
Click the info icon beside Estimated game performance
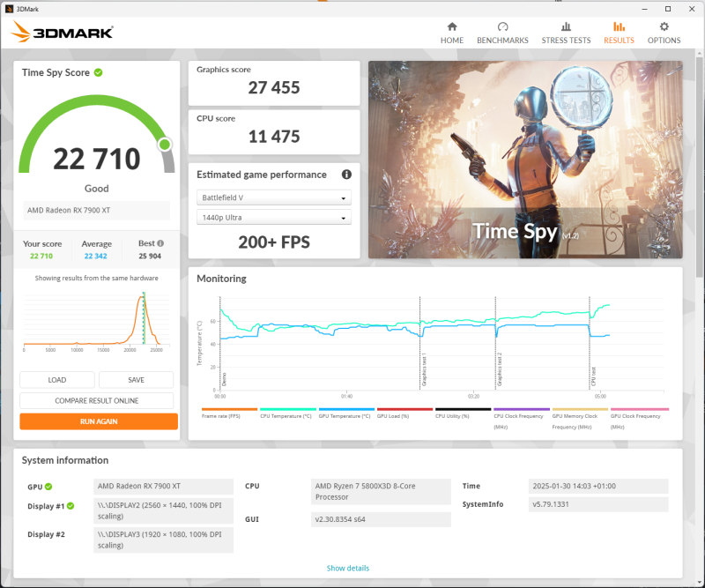346,175
